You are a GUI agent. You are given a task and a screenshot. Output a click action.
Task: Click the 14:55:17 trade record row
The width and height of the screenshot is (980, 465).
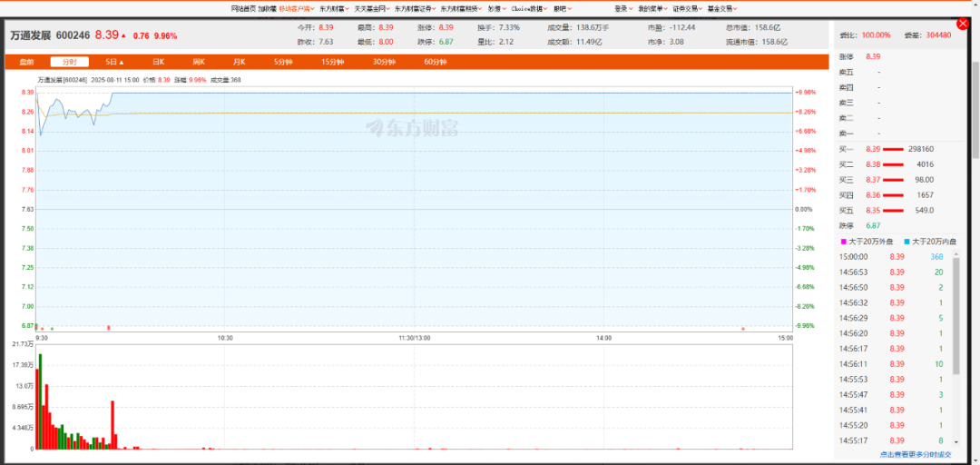click(895, 440)
